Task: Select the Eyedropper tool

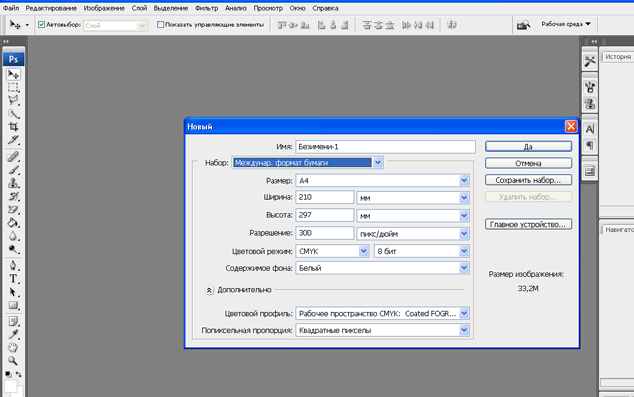Action: (x=13, y=334)
